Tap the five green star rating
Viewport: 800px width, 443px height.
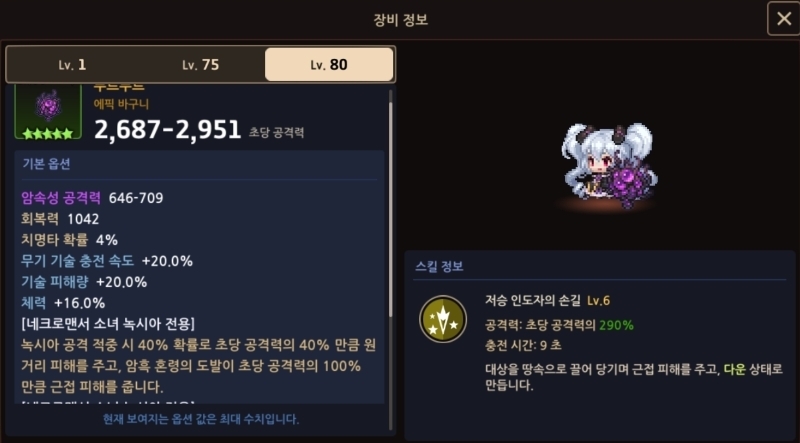(48, 134)
